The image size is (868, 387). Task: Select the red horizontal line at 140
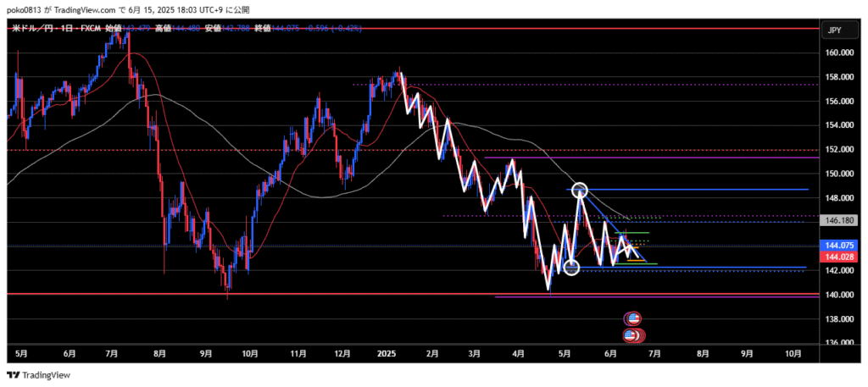point(254,294)
